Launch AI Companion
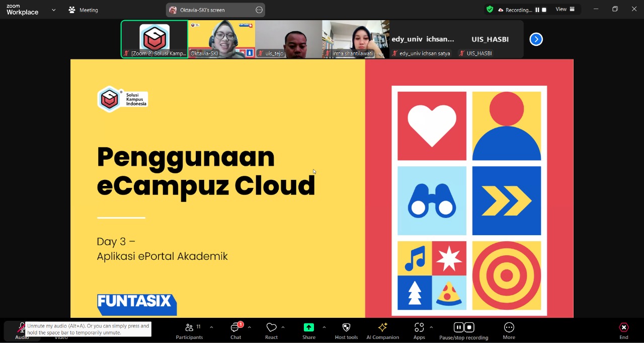The image size is (644, 343). click(382, 331)
